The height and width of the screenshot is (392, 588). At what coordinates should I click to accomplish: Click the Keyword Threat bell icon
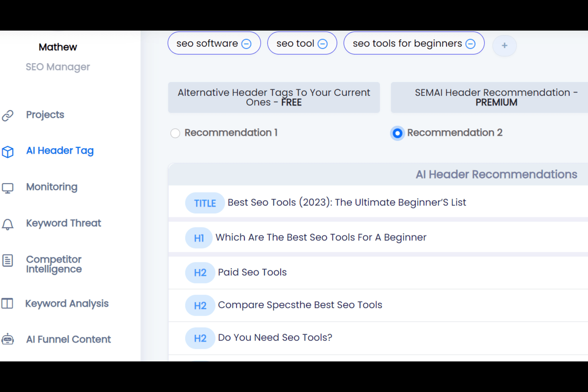tap(8, 224)
